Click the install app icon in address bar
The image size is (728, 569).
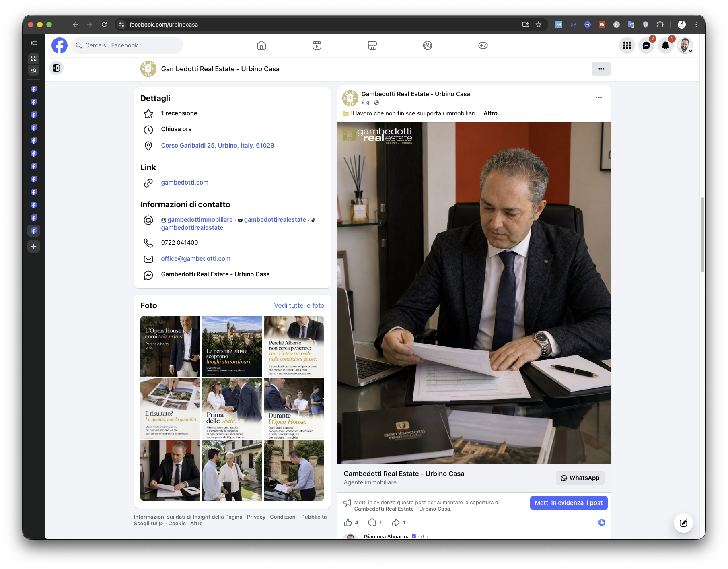pos(526,25)
